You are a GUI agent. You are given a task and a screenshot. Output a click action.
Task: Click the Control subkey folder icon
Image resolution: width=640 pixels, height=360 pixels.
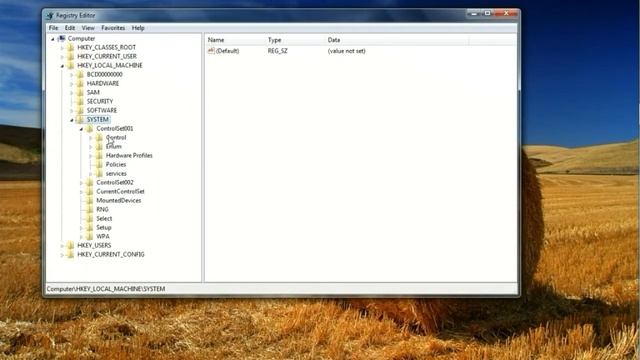(x=99, y=138)
